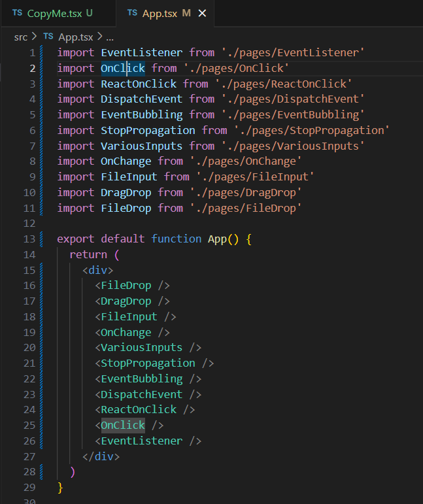Click FileDrop identifier on line 11
The width and height of the screenshot is (423, 504).
[126, 209]
